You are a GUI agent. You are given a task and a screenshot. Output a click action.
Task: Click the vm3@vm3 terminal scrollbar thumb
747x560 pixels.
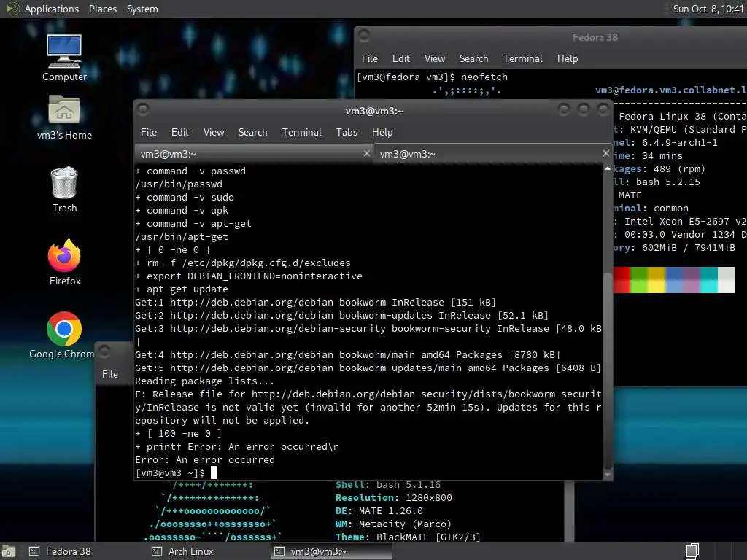coord(608,370)
